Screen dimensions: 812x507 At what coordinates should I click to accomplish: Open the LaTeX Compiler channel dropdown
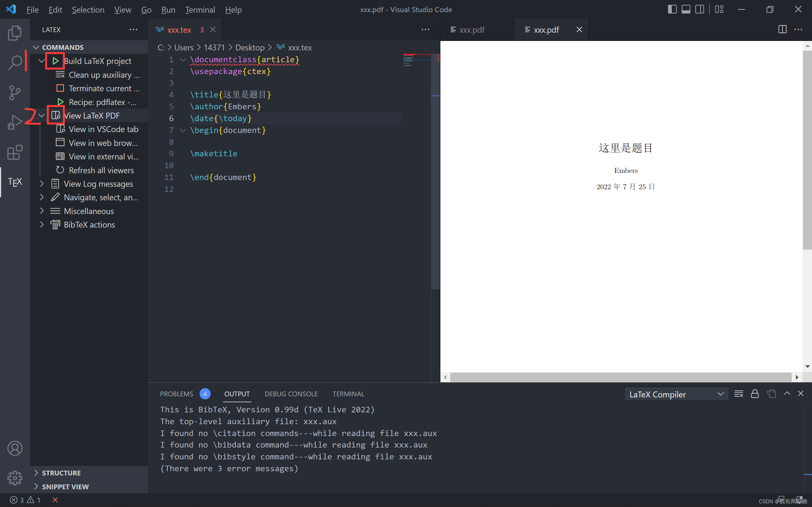720,394
